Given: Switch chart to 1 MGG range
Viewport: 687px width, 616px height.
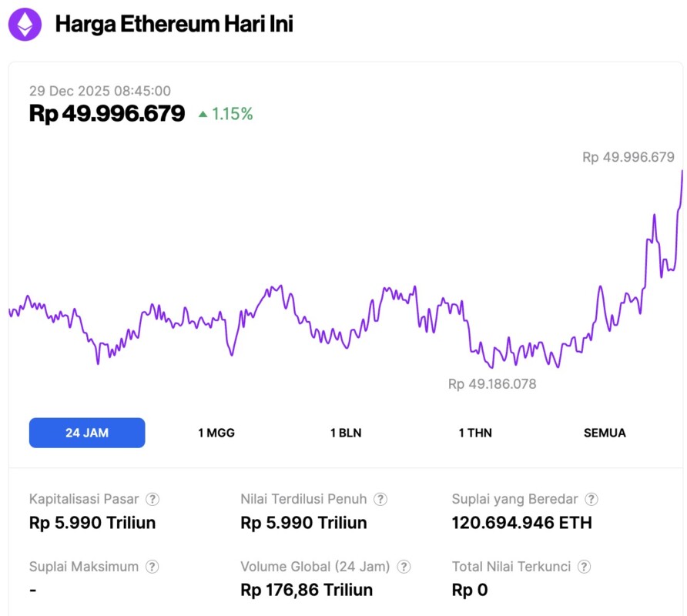Looking at the screenshot, I should pyautogui.click(x=216, y=433).
